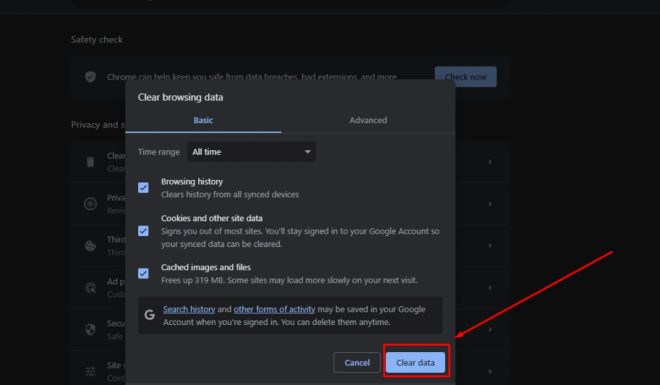Click the Ad privacy icon in settings
Image resolution: width=660 pixels, height=385 pixels.
point(90,288)
